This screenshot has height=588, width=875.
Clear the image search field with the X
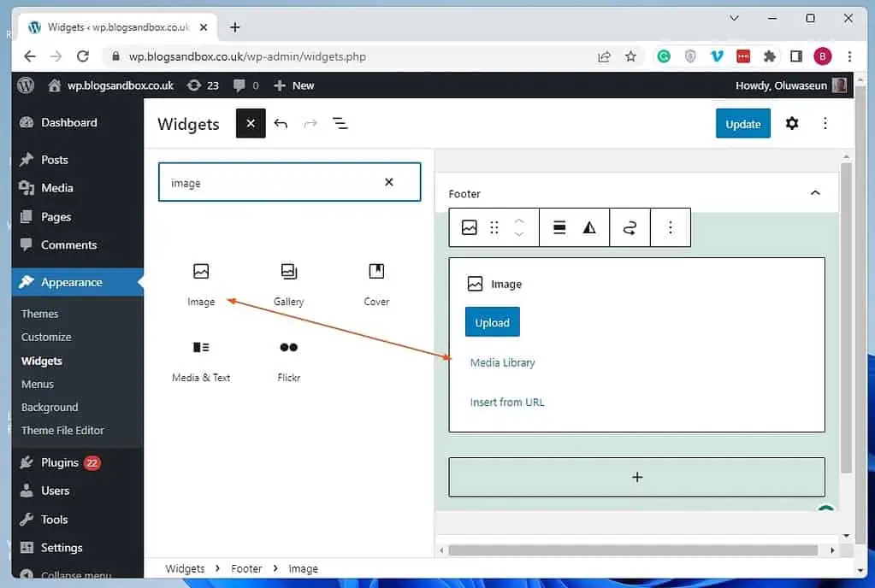389,182
